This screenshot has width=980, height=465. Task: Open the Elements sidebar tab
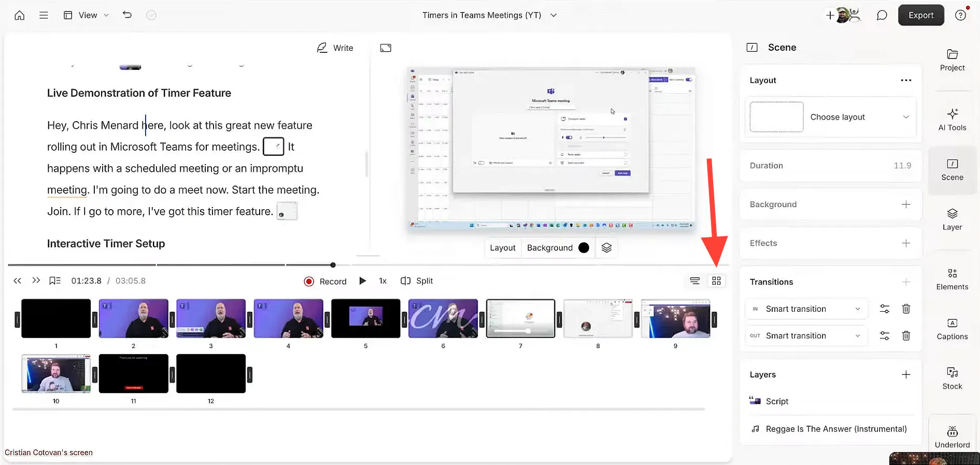[952, 279]
